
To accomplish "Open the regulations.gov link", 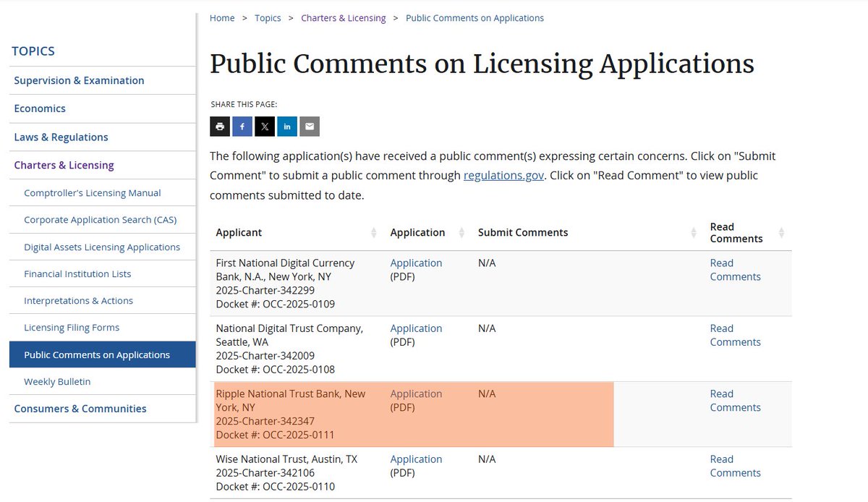I will [503, 175].
